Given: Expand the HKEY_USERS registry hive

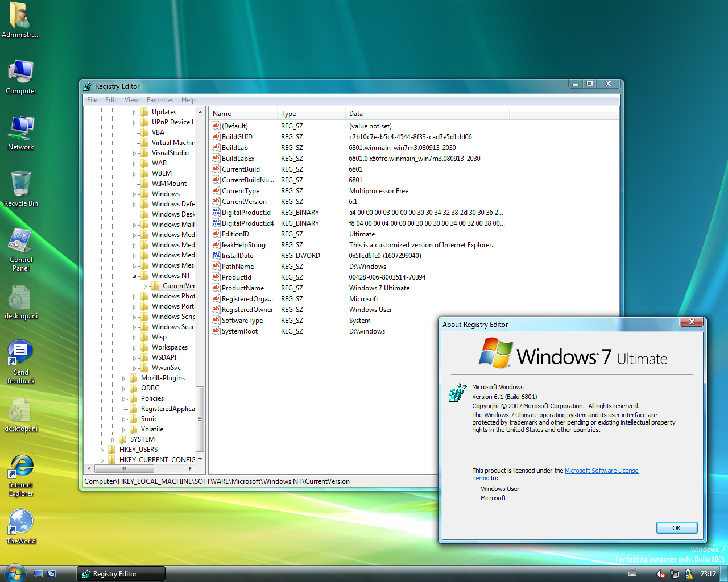Looking at the screenshot, I should point(102,450).
